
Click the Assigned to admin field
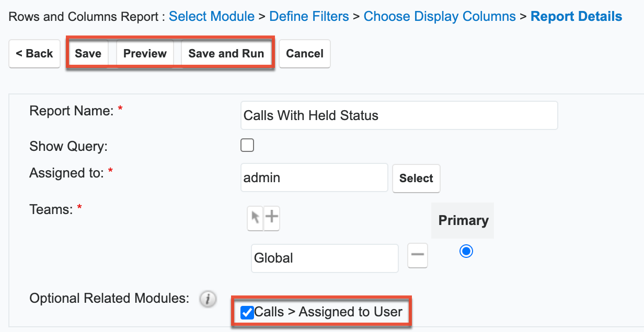pos(314,177)
